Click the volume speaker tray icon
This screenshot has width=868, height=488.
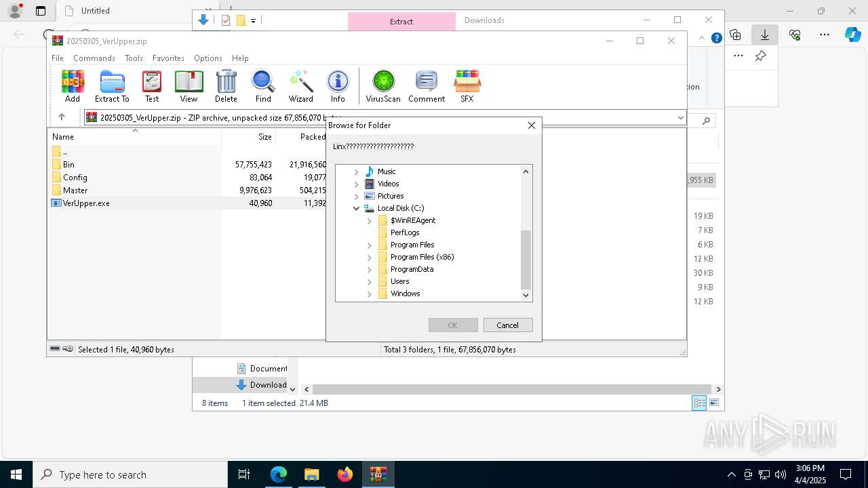point(781,474)
